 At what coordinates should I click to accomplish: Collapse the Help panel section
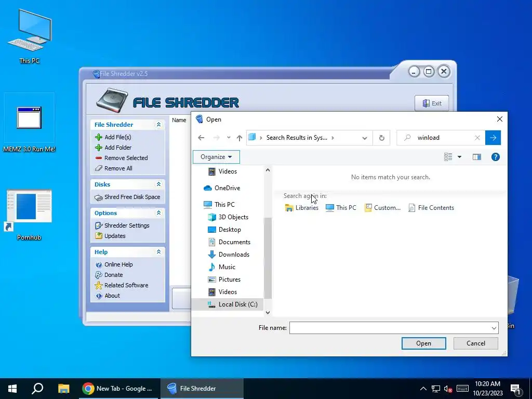pyautogui.click(x=158, y=252)
